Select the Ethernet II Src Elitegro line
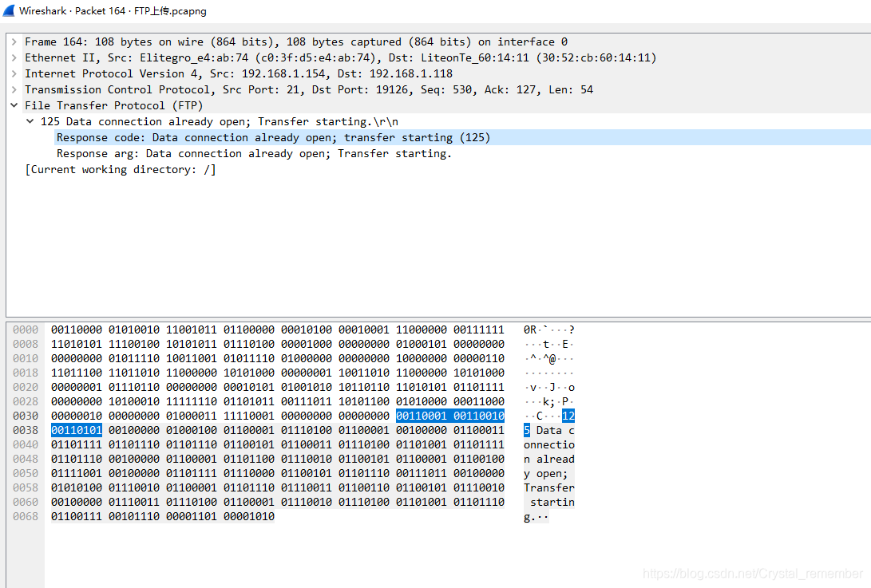 point(341,57)
